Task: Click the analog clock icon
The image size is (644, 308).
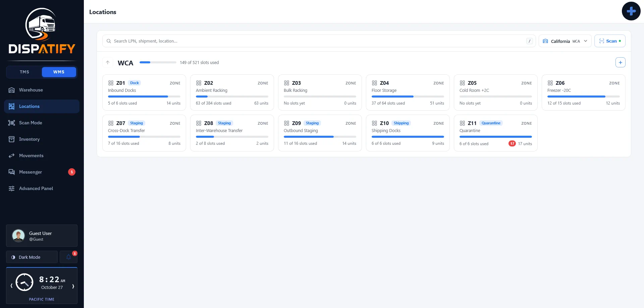Action: coord(24,282)
